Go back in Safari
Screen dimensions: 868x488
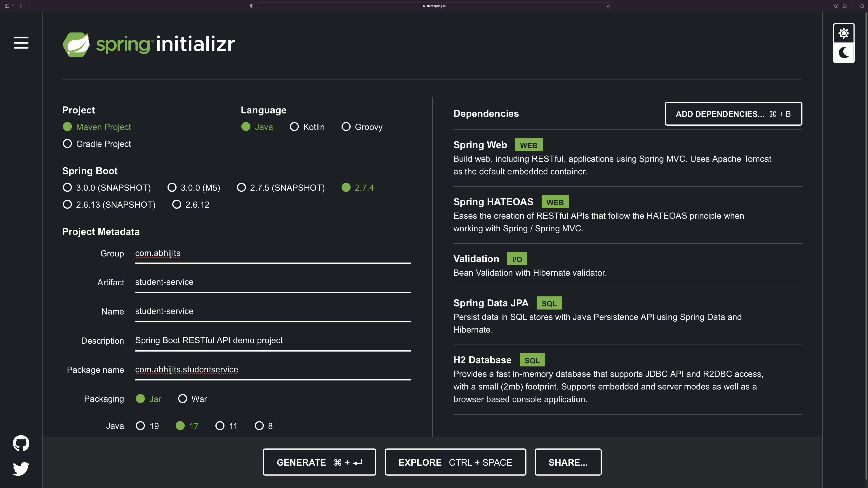21,6
